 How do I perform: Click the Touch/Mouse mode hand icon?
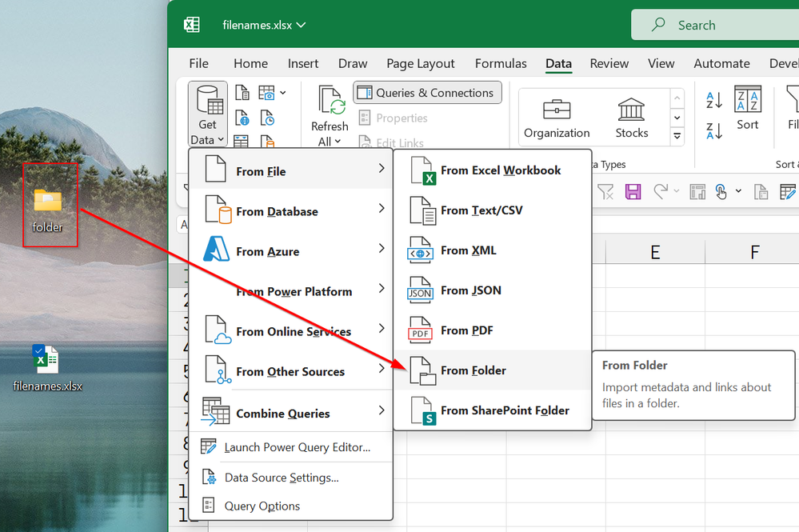point(721,192)
